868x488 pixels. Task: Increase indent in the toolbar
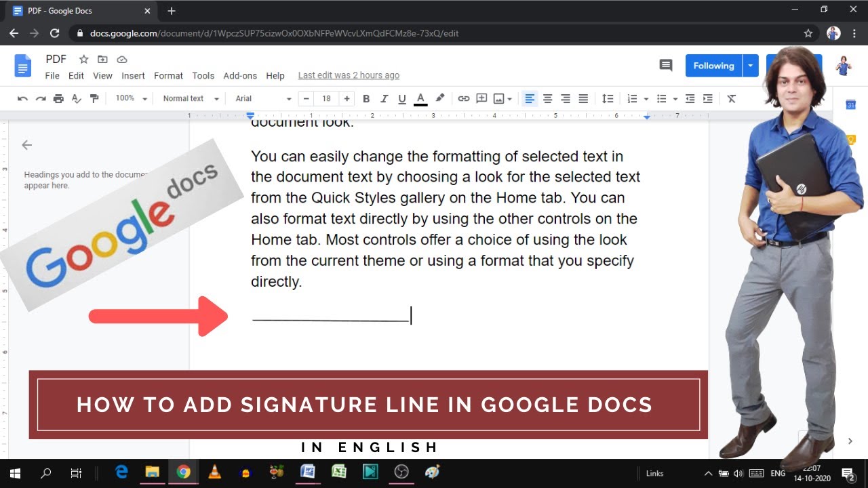click(708, 99)
